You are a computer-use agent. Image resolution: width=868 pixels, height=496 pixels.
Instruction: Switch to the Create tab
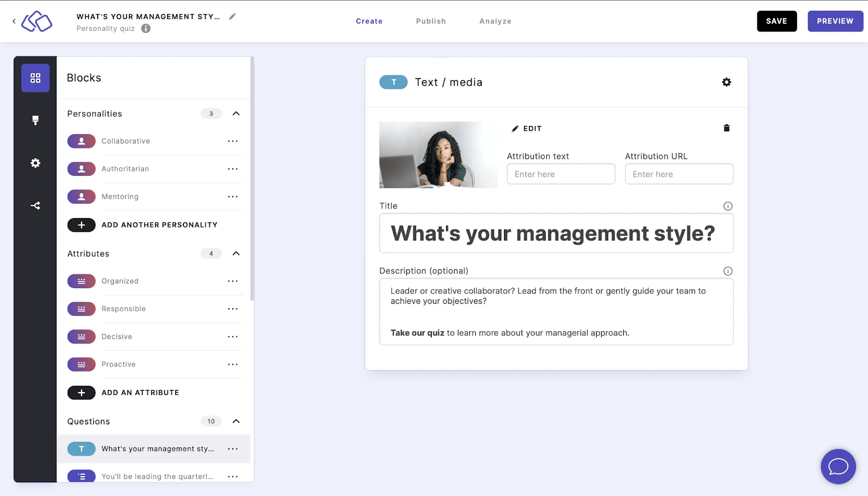tap(369, 21)
